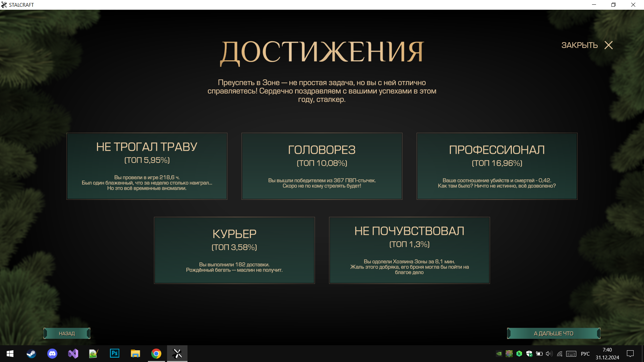Switch input language via РУС indicator
This screenshot has height=362, width=644.
[x=585, y=354]
